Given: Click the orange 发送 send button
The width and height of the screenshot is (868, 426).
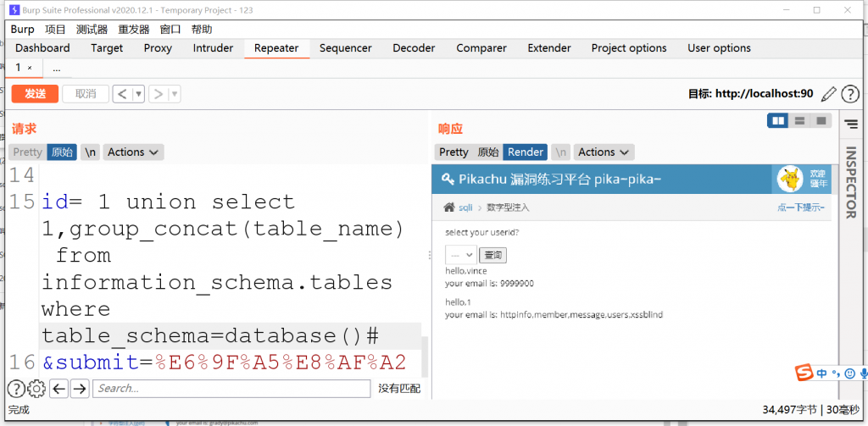Looking at the screenshot, I should [x=35, y=94].
